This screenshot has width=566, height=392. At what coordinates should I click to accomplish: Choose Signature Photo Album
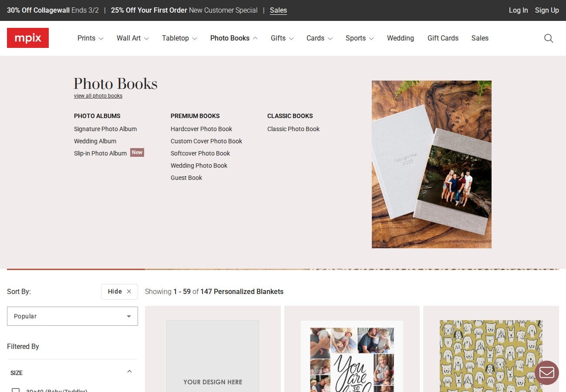[105, 129]
